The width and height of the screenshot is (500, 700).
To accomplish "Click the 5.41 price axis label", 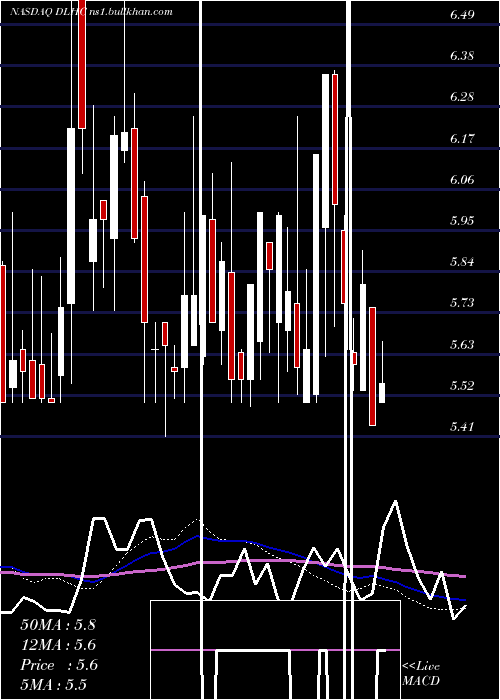I will [462, 427].
